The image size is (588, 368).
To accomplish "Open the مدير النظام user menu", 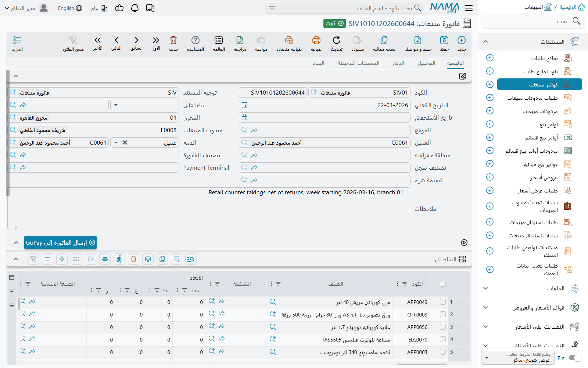I will [x=26, y=8].
